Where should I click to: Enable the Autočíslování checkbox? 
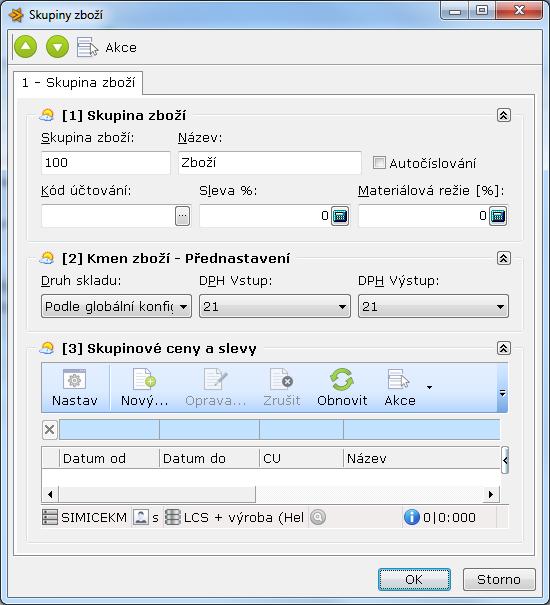(x=379, y=162)
